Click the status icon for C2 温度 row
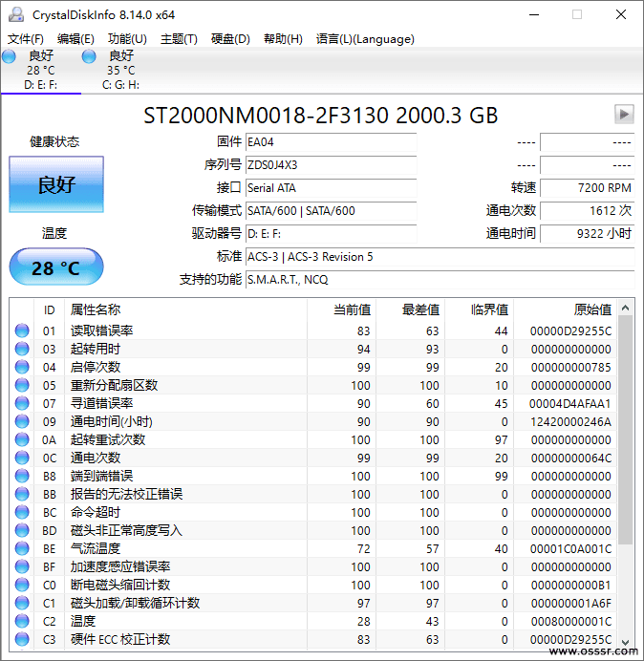 point(22,621)
